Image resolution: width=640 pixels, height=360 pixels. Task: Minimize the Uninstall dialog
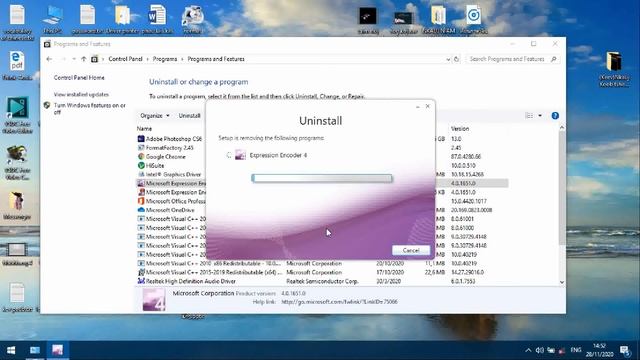pyautogui.click(x=418, y=107)
